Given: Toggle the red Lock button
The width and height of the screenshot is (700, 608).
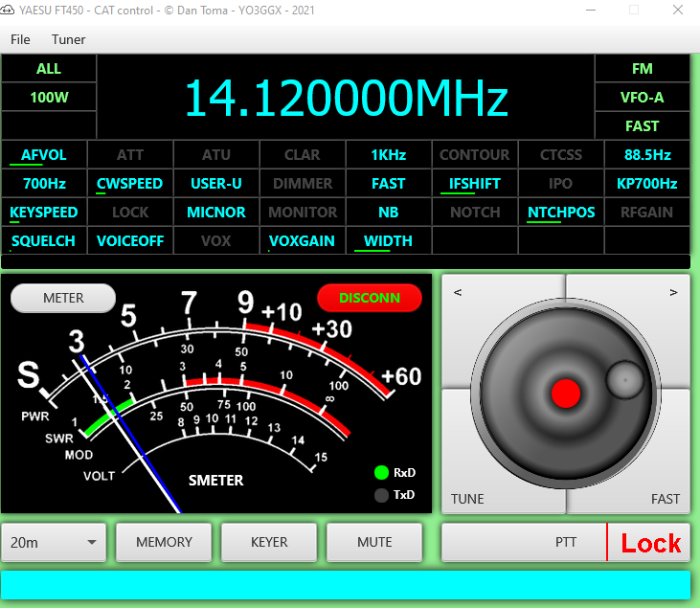Looking at the screenshot, I should point(649,542).
